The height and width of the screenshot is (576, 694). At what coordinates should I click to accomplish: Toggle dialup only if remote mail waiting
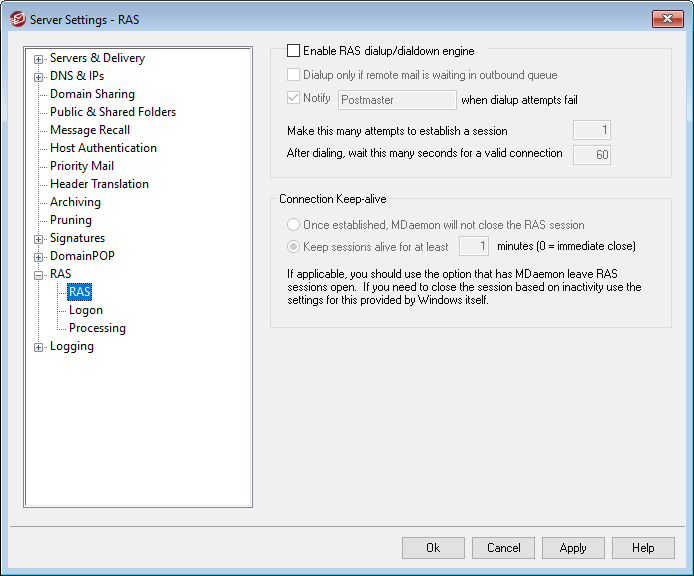294,75
